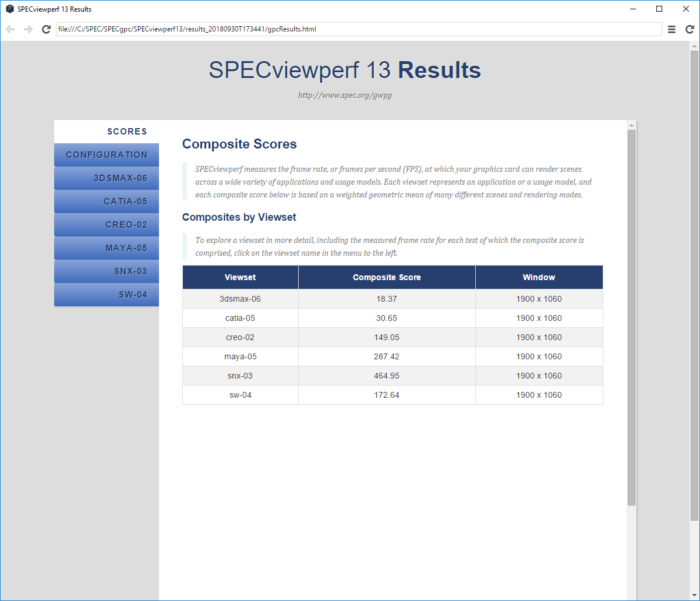Click the inner results panel scrollbar thumb
The image size is (700, 601).
click(x=631, y=317)
